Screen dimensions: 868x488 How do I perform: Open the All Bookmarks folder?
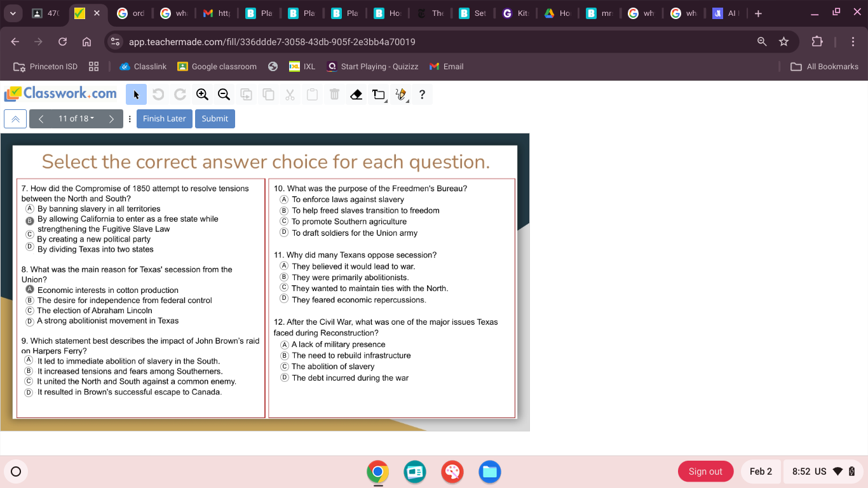[824, 66]
